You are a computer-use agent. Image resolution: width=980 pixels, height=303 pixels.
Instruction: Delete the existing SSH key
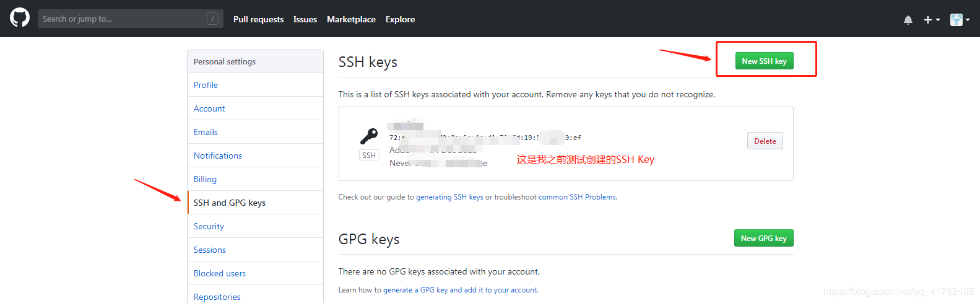coord(765,141)
